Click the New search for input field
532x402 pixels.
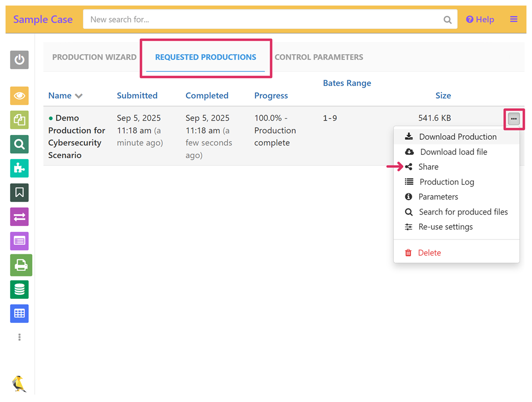[264, 20]
